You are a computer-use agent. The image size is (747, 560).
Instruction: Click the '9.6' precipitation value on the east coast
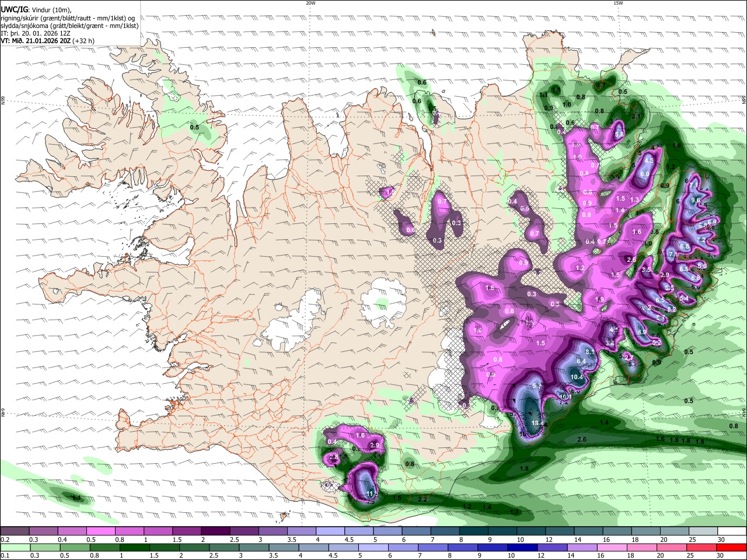point(695,200)
